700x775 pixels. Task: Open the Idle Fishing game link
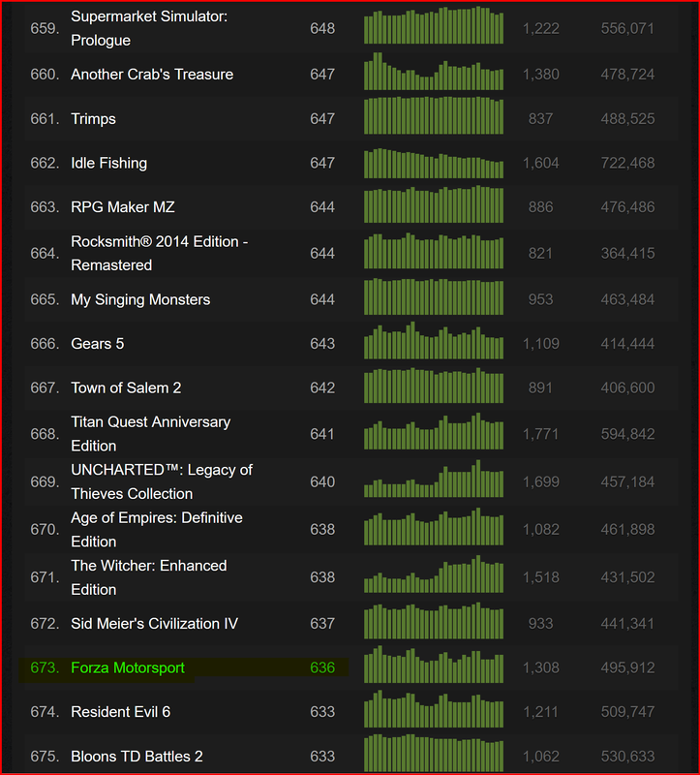pyautogui.click(x=109, y=163)
